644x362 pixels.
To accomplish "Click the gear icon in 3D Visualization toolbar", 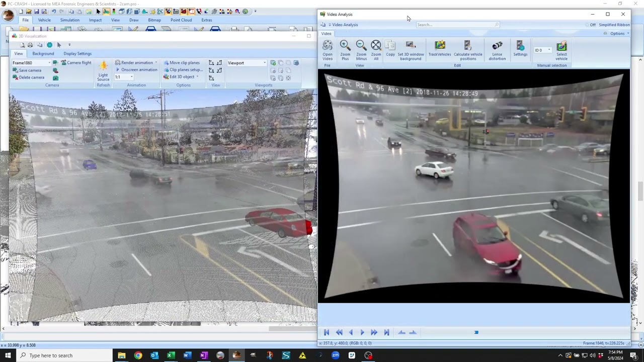I will pos(49,45).
